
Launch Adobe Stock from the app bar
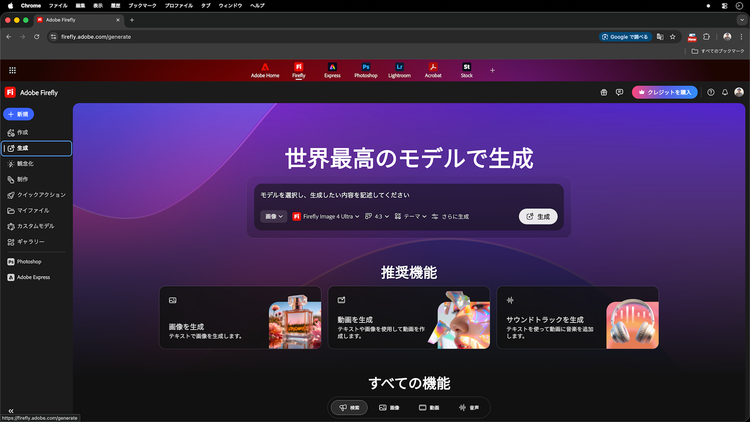pos(466,69)
